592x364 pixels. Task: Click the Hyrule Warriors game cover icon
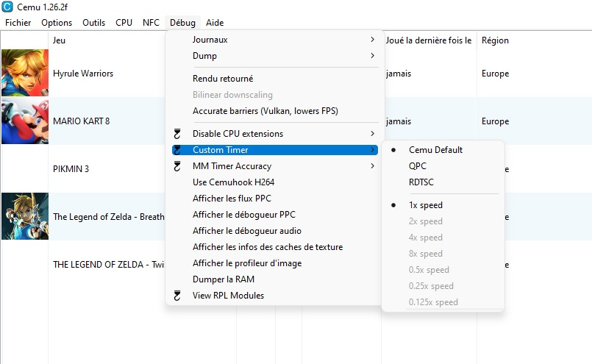click(25, 74)
